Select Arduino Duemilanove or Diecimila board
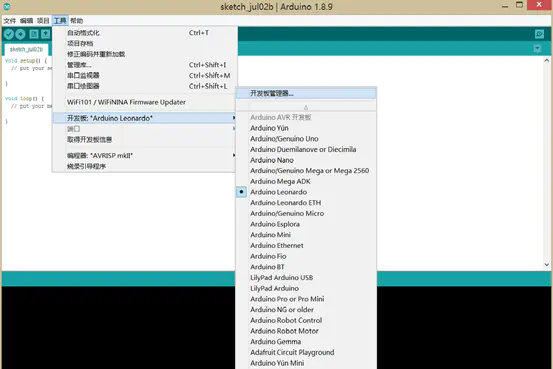This screenshot has width=553, height=369. [x=306, y=149]
